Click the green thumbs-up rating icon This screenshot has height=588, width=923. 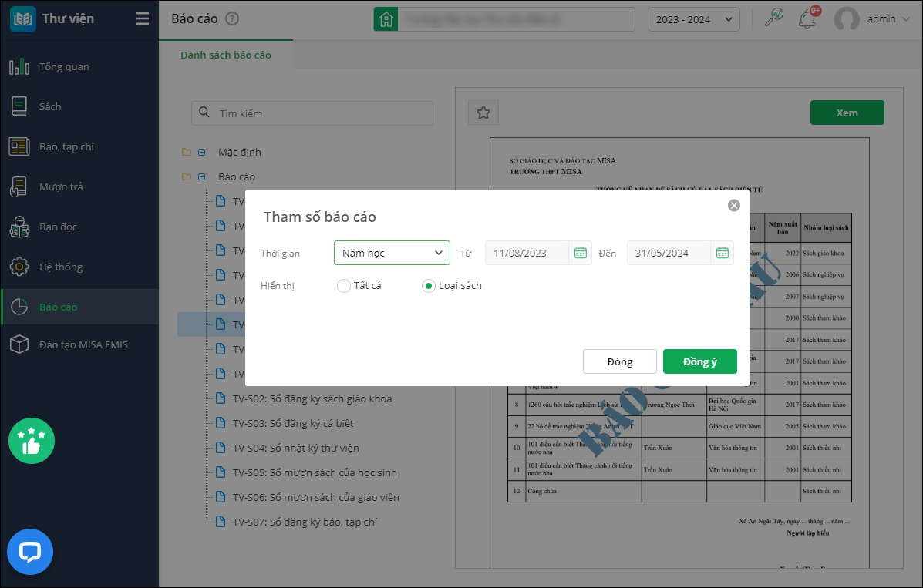(31, 441)
